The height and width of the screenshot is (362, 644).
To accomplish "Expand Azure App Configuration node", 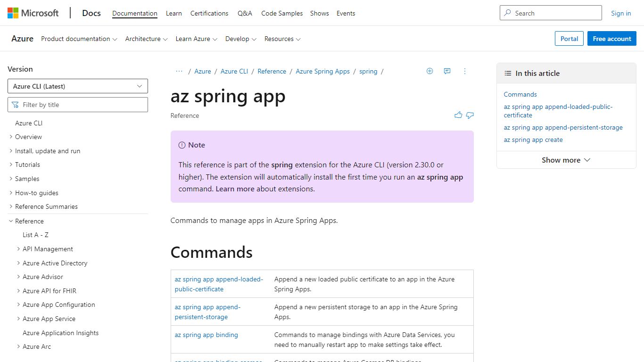I will point(18,304).
